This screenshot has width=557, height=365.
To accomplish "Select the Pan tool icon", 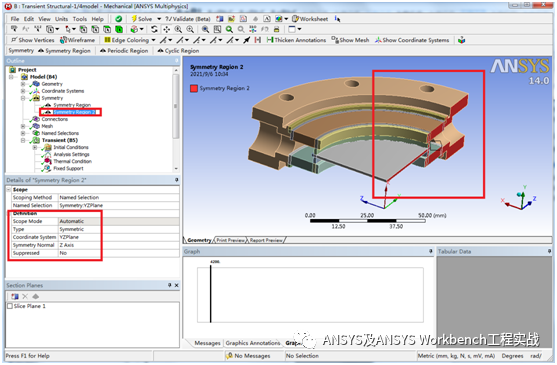I will click(166, 29).
